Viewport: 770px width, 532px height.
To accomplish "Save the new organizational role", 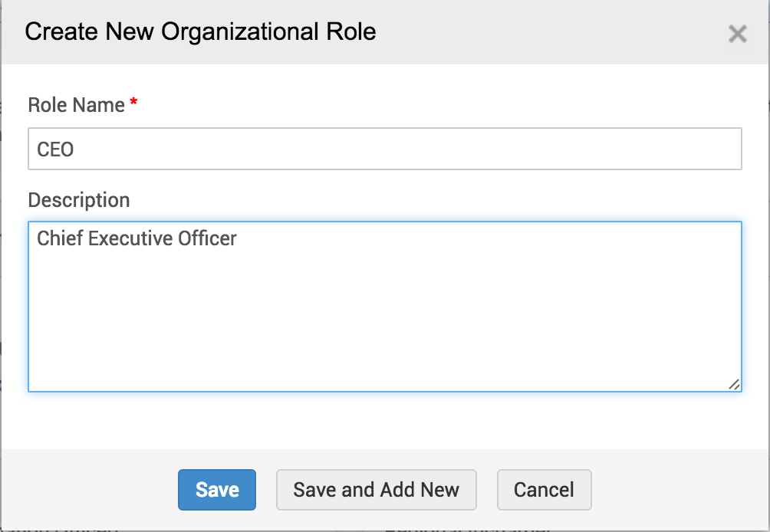I will pyautogui.click(x=217, y=489).
